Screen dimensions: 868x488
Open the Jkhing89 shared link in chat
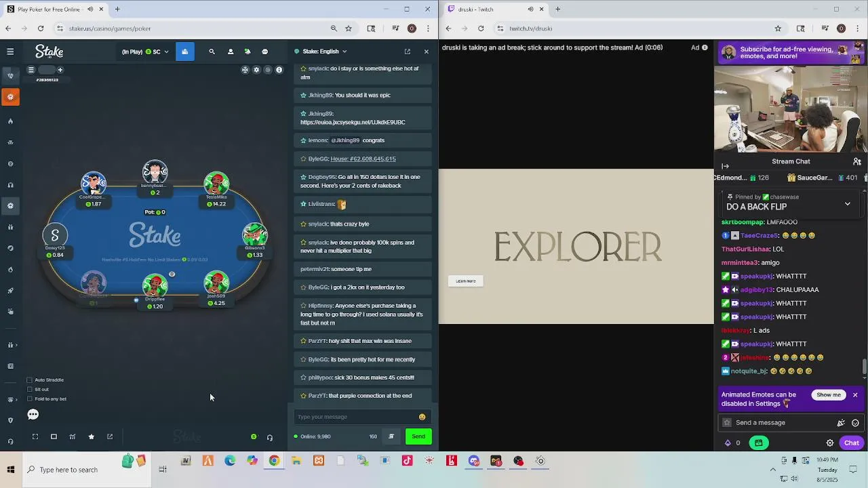coord(353,122)
